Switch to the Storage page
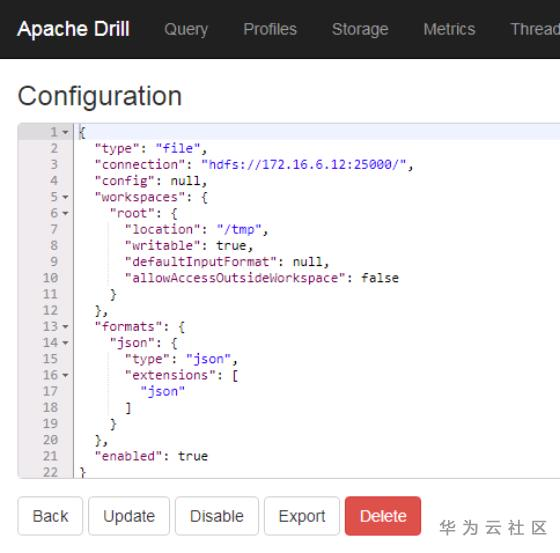The width and height of the screenshot is (560, 553). (x=360, y=29)
